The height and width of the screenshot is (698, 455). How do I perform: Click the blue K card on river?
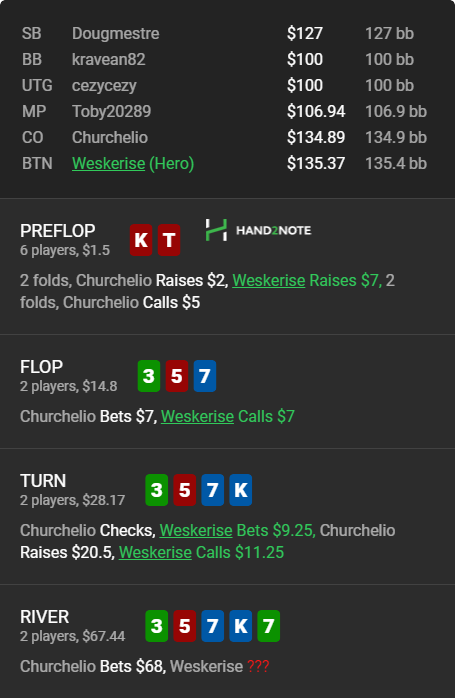point(240,626)
